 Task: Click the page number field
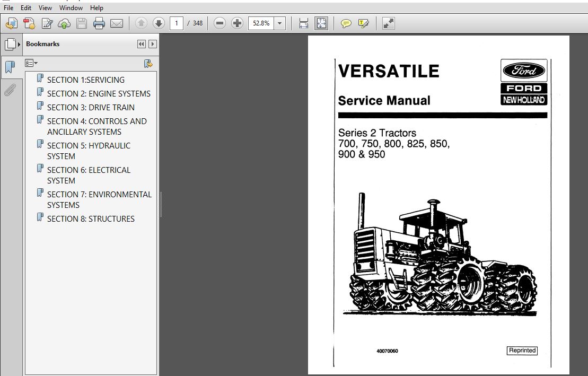pos(176,23)
